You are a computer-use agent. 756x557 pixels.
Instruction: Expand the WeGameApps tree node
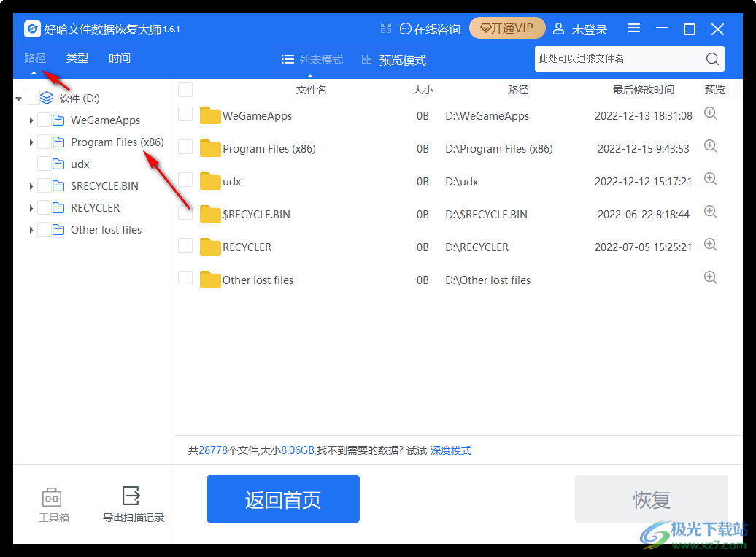click(x=31, y=120)
